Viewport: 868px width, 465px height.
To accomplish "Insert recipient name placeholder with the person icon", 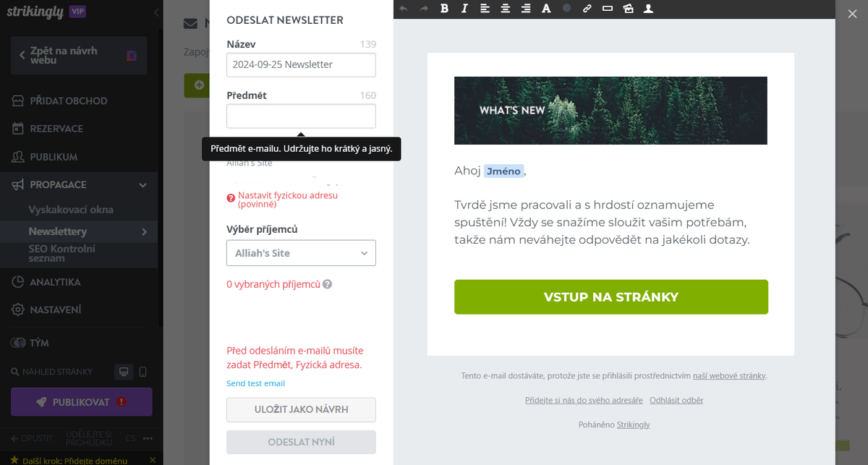I will pyautogui.click(x=648, y=9).
